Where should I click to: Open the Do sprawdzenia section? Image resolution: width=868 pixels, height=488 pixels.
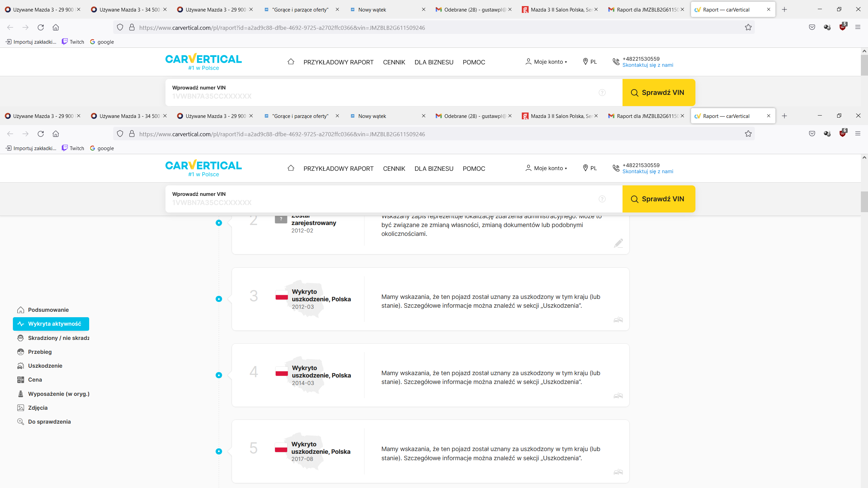(49, 422)
